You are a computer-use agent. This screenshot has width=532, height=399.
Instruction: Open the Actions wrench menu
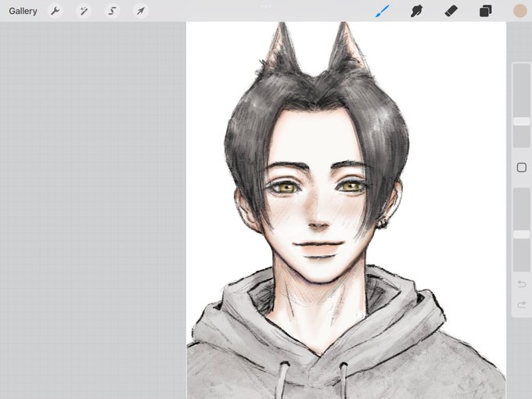coord(55,11)
